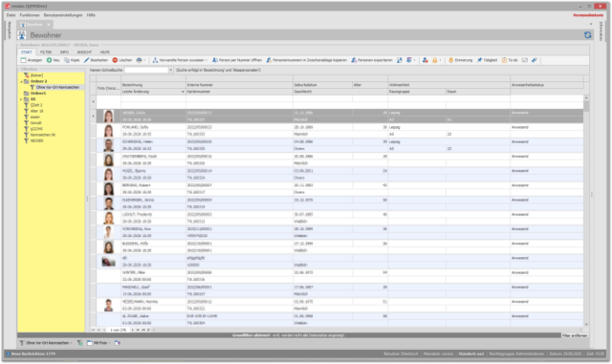Expand the XX folder in filter tree

point(21,99)
